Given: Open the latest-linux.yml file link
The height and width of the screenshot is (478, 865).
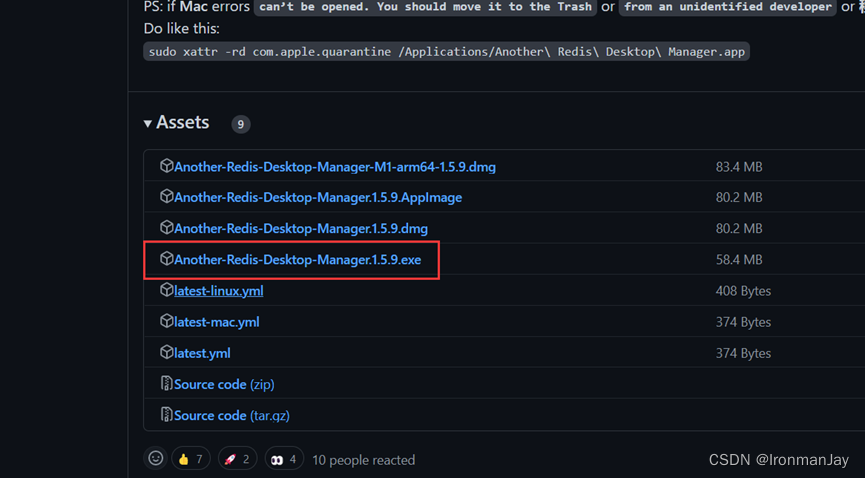Looking at the screenshot, I should click(218, 291).
